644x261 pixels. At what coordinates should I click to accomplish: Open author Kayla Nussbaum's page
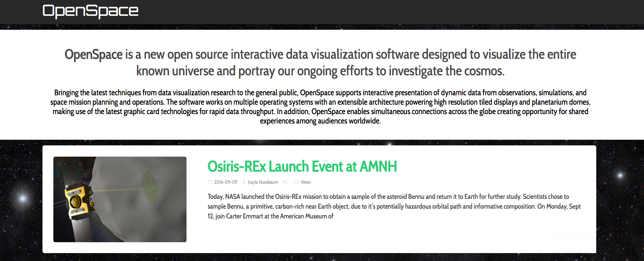[x=262, y=182]
